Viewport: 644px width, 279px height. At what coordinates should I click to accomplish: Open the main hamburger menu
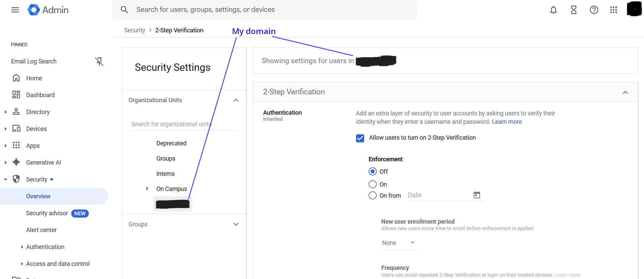tap(15, 10)
